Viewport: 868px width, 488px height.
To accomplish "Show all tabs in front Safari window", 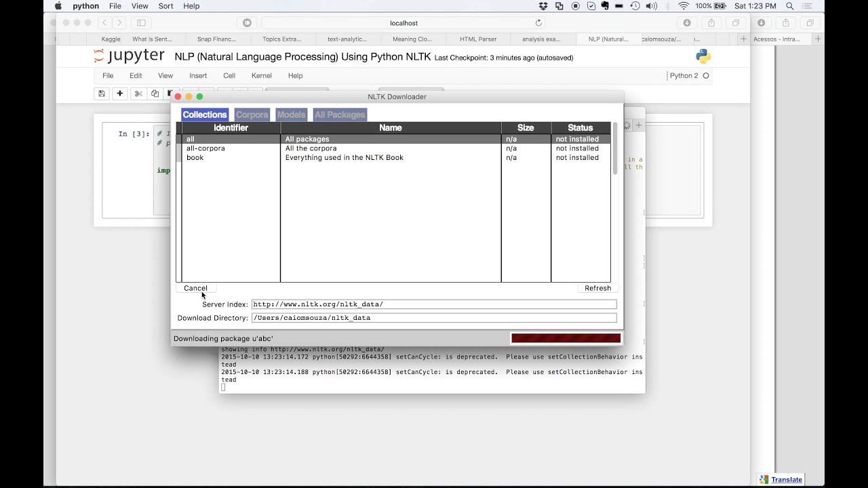I will [736, 23].
